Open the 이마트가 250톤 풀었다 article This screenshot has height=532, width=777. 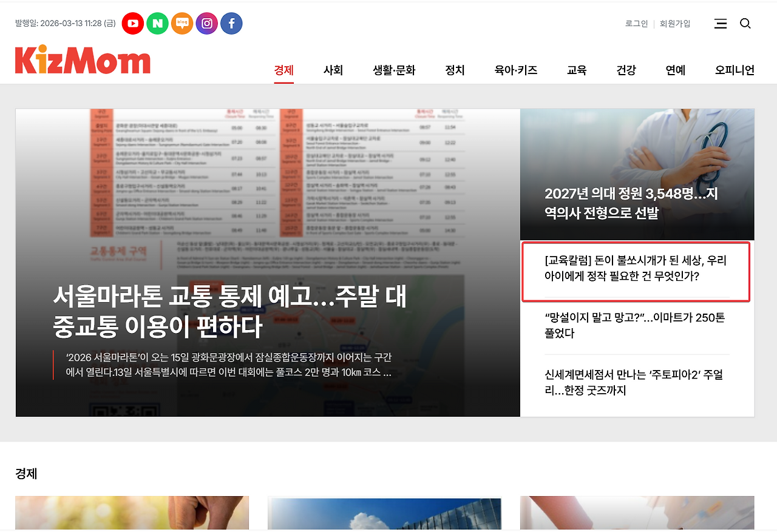(x=635, y=326)
